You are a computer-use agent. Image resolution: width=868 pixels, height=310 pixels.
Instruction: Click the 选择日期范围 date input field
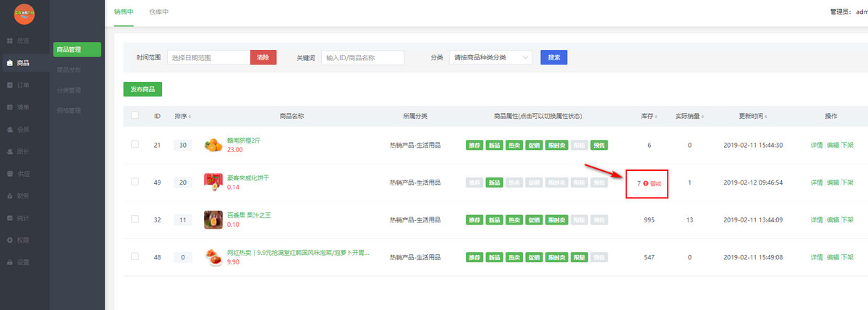208,57
